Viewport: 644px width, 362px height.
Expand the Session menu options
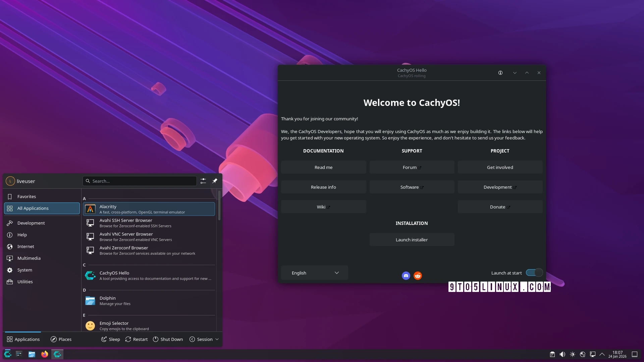tap(204, 339)
